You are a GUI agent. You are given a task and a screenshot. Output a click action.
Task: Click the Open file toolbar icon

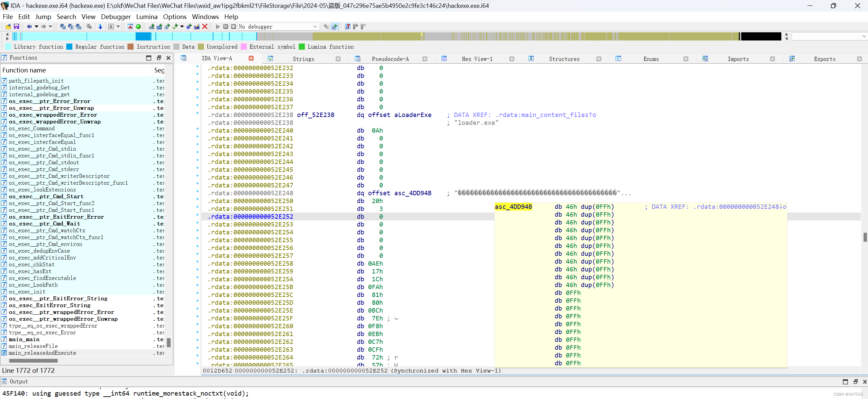coord(8,27)
